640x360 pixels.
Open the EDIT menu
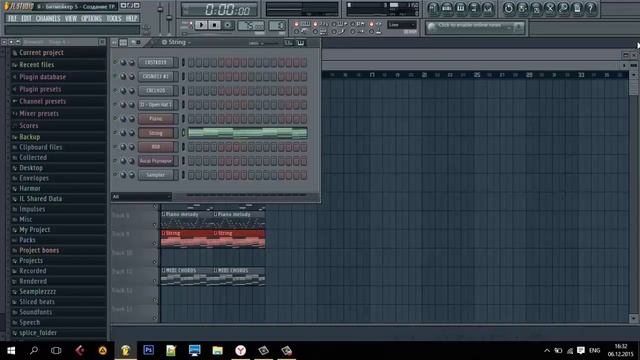(x=26, y=18)
